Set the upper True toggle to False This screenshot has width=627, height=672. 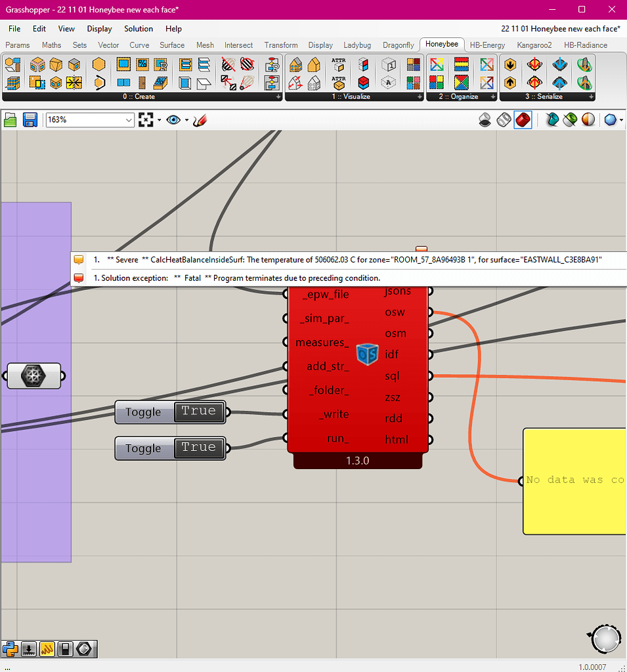point(198,411)
